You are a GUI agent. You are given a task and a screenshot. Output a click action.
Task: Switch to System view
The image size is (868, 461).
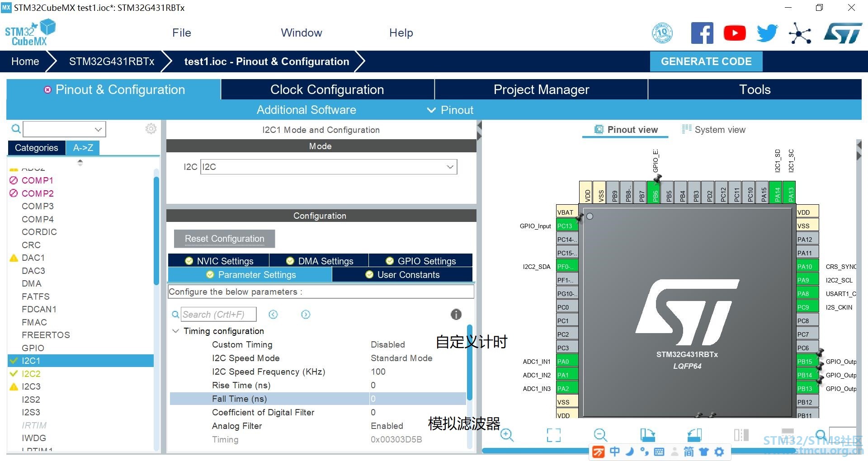(x=713, y=130)
